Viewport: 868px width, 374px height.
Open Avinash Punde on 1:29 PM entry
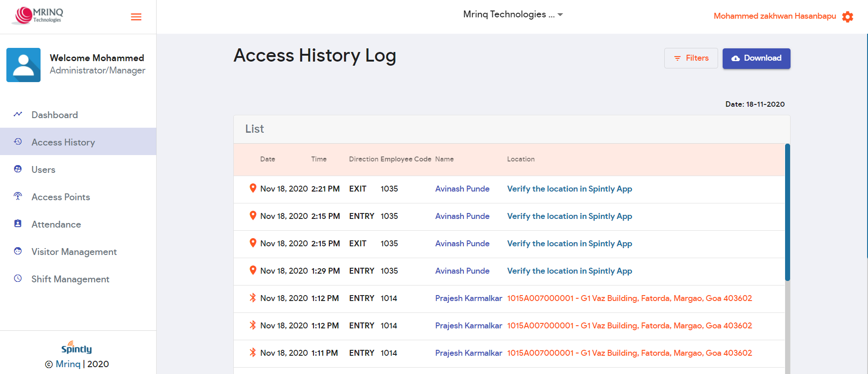click(x=462, y=271)
